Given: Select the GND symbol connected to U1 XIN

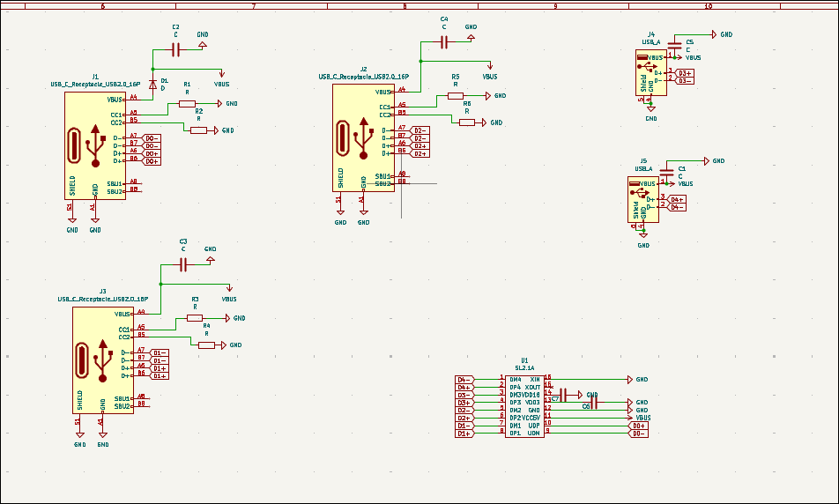Looking at the screenshot, I should 631,379.
